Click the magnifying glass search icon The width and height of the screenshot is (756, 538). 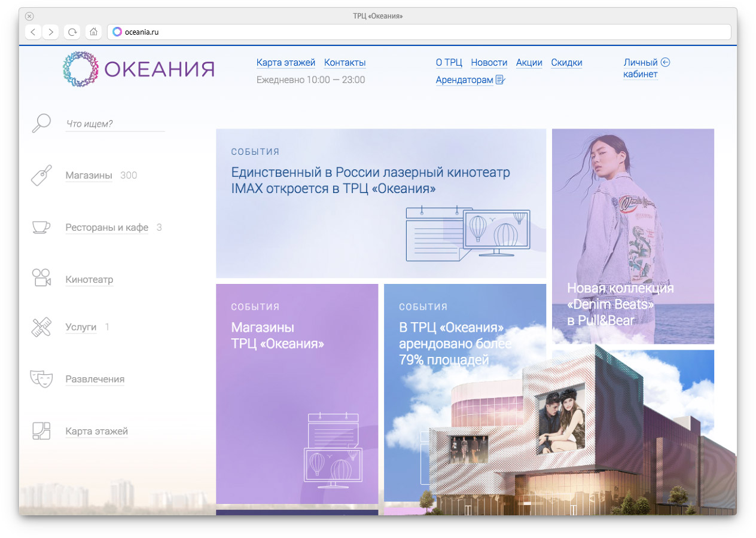41,123
